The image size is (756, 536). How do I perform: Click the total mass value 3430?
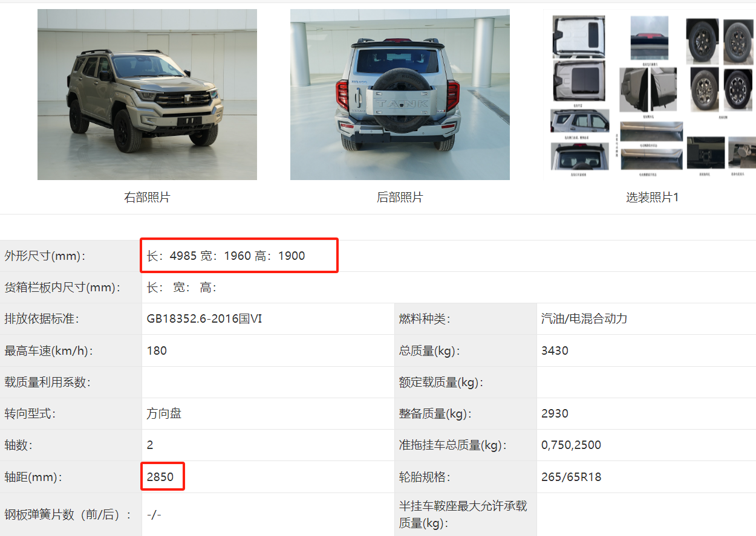click(555, 350)
